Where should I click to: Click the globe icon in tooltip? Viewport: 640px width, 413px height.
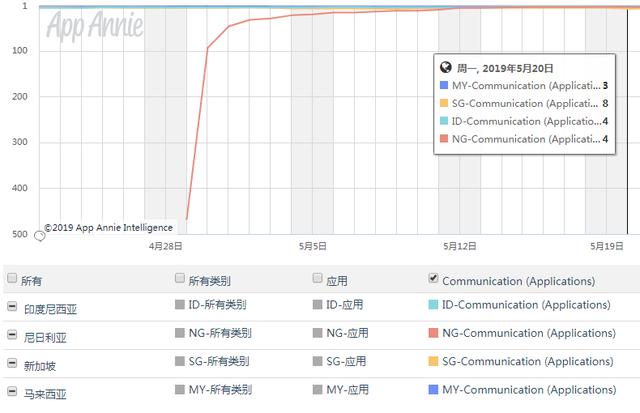tap(446, 68)
